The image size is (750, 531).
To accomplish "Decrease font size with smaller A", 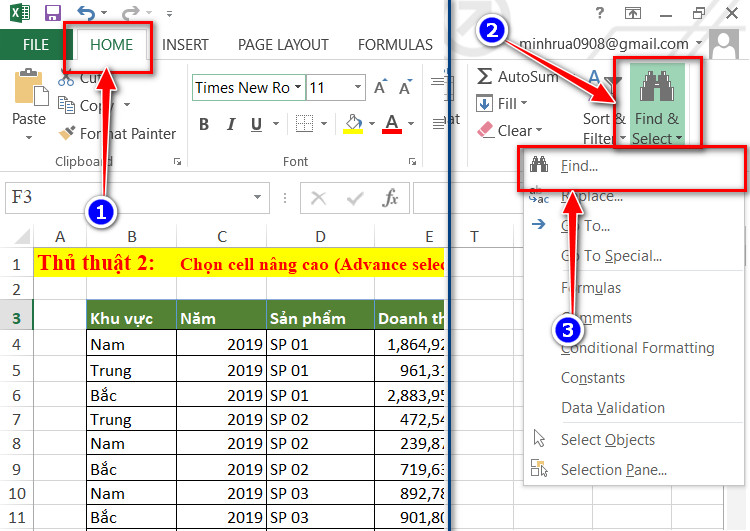I will click(x=405, y=87).
